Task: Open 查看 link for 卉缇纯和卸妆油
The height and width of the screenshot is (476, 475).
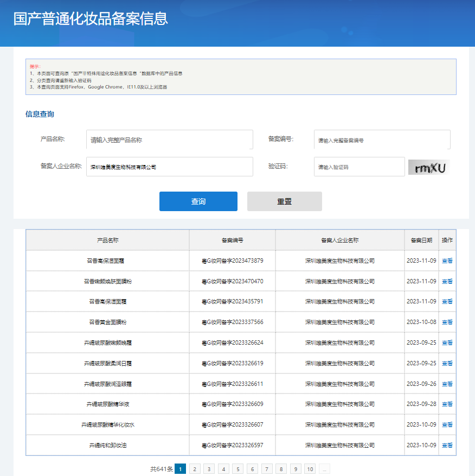Action: click(x=447, y=445)
